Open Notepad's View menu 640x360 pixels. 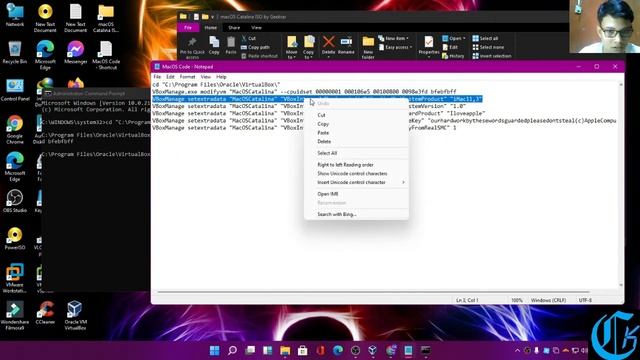(x=206, y=77)
